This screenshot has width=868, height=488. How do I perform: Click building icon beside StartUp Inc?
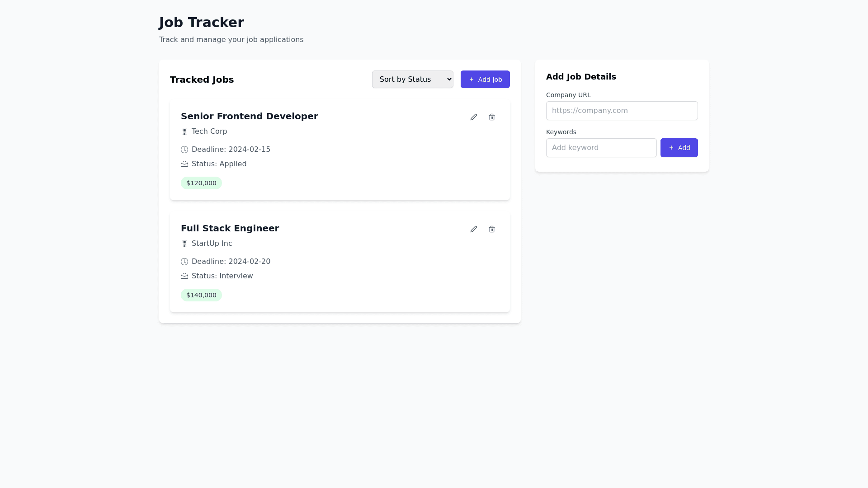[184, 244]
